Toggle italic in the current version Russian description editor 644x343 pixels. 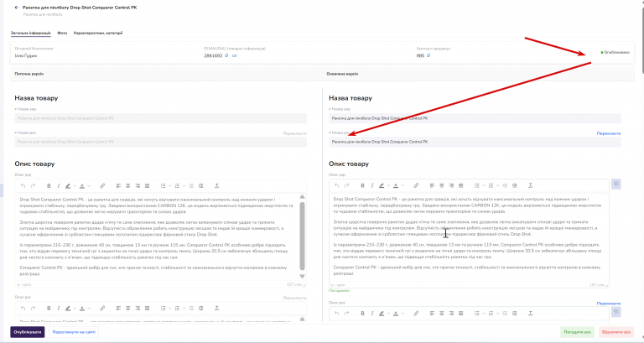(x=59, y=308)
